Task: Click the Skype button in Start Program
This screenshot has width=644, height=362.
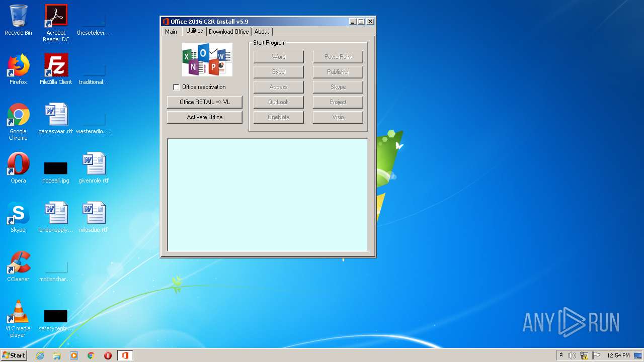Action: pos(338,87)
